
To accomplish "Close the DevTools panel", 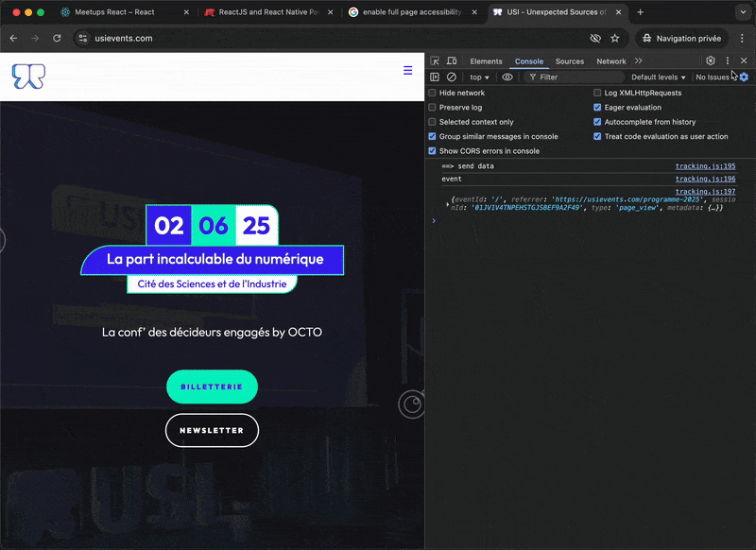I will pos(744,60).
